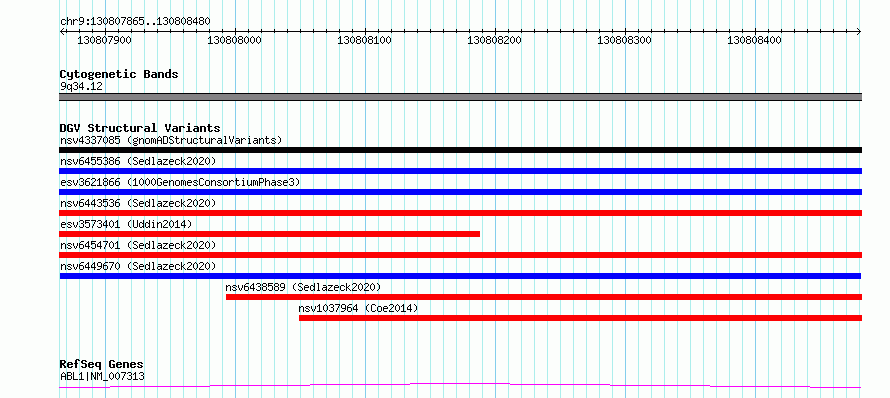Click the black nsv4337085 gnomAD variant bar
The width and height of the screenshot is (890, 398).
460,150
